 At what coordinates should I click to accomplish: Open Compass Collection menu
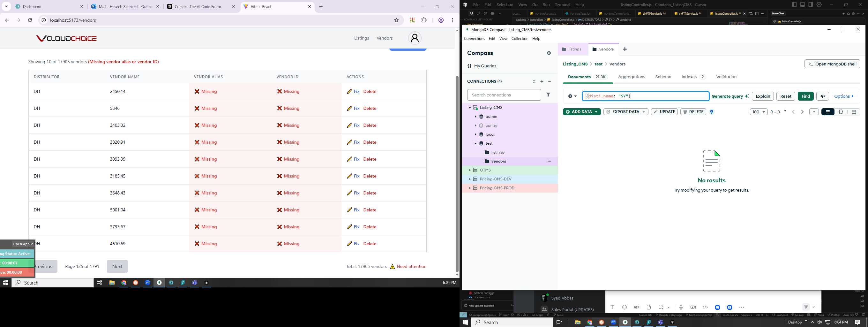520,39
